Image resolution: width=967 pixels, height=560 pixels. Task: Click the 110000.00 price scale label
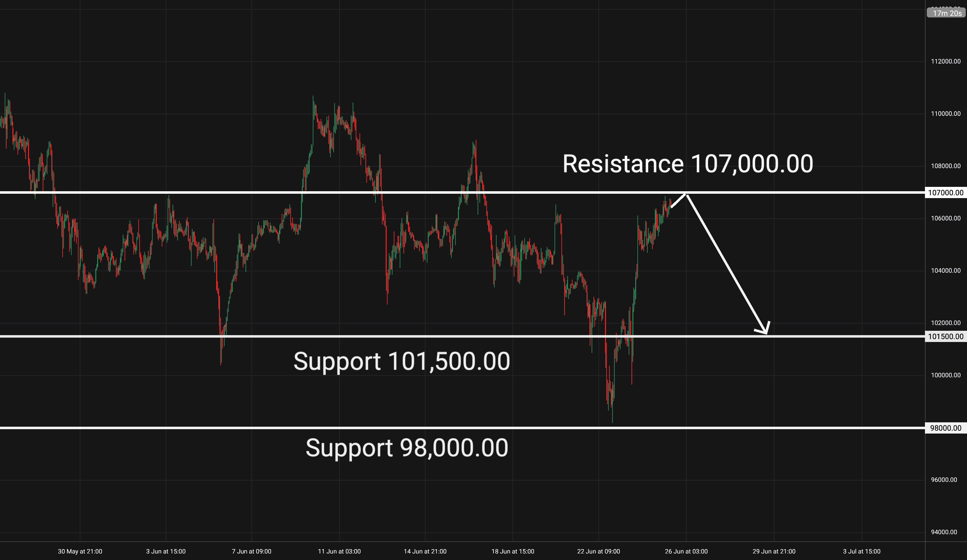[946, 114]
